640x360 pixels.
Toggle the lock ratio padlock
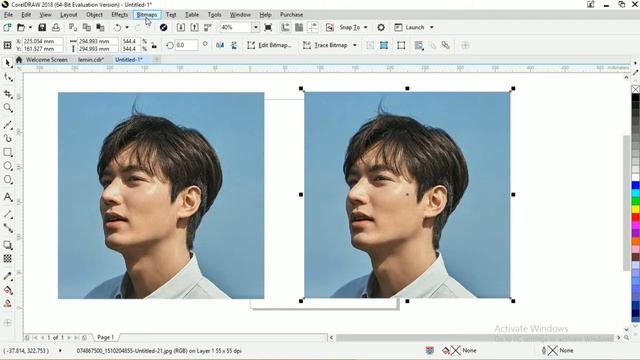click(154, 45)
